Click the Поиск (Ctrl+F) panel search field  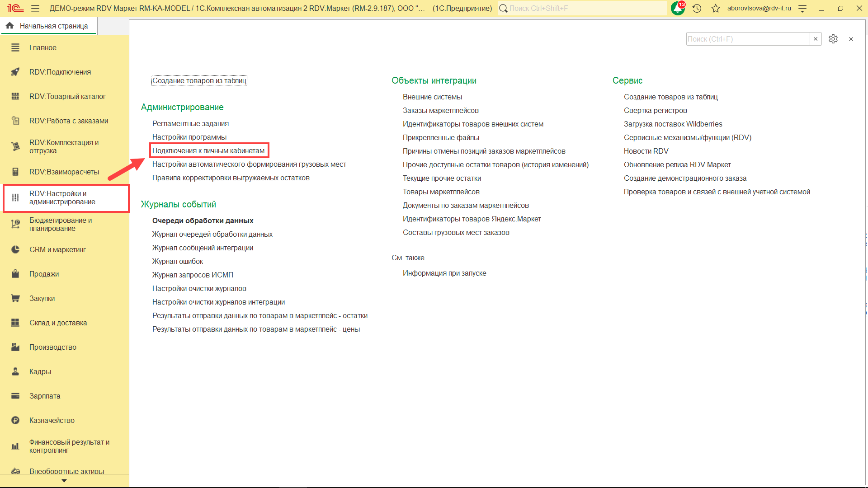[x=747, y=39]
